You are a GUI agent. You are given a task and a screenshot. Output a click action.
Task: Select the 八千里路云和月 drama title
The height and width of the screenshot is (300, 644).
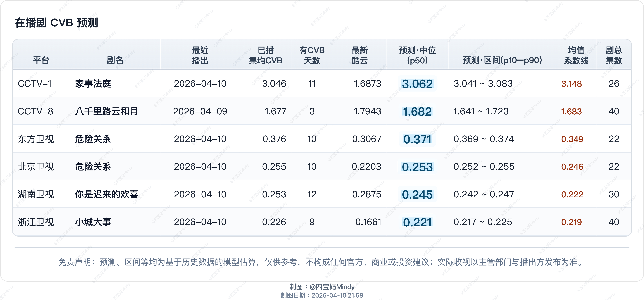point(107,111)
